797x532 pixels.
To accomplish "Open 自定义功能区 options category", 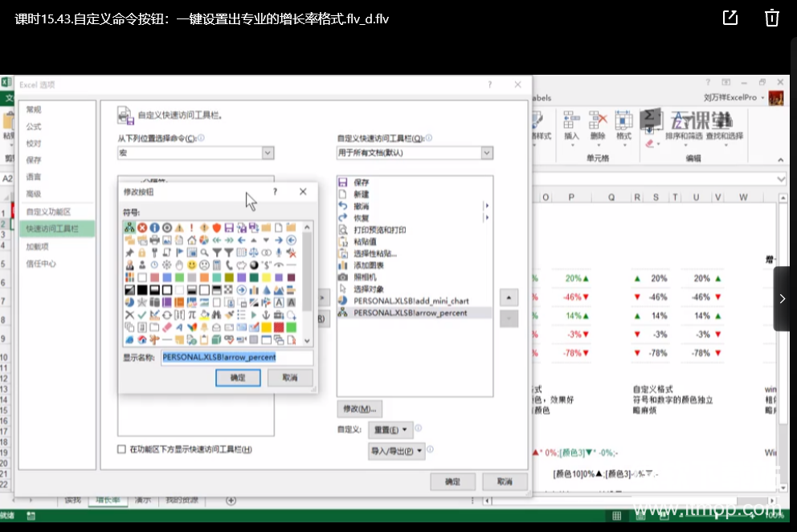I will pyautogui.click(x=48, y=211).
